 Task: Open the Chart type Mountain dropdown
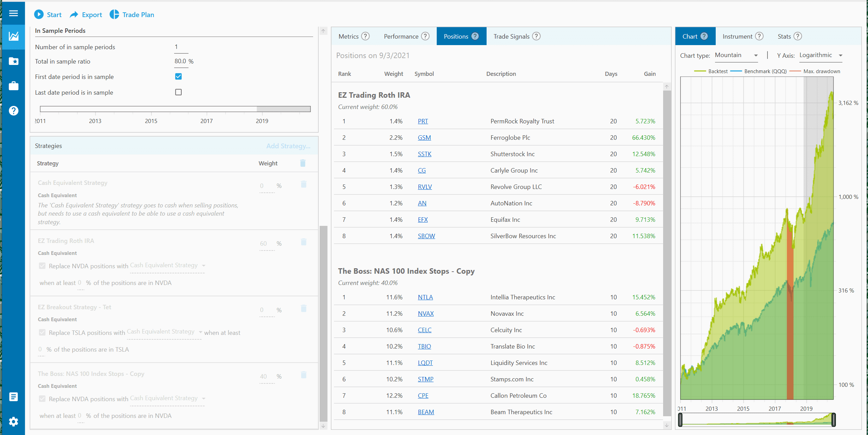point(736,55)
